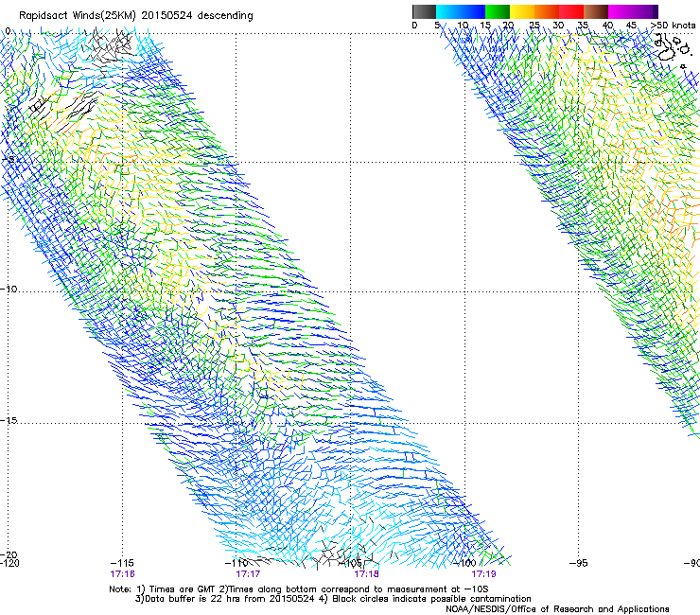Click the 'NOAA/NESDIS/Office of Research and Applications' credit
Viewport: 700px width, 615px height.
coord(557,609)
